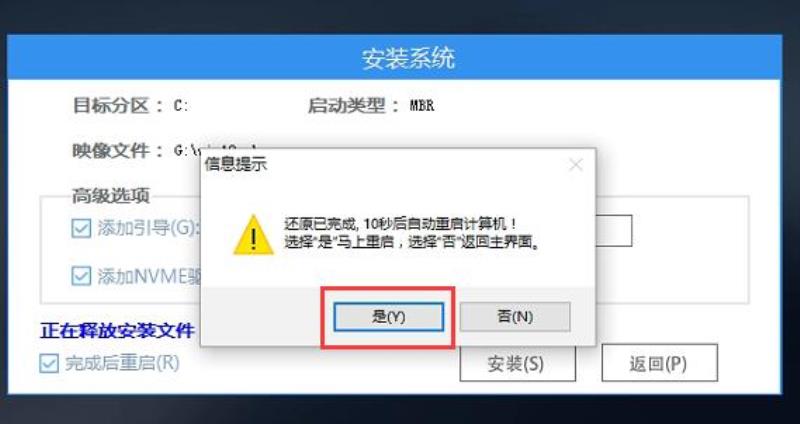800x424 pixels.
Task: Click the 信息提示 dialog title text
Action: click(236, 164)
